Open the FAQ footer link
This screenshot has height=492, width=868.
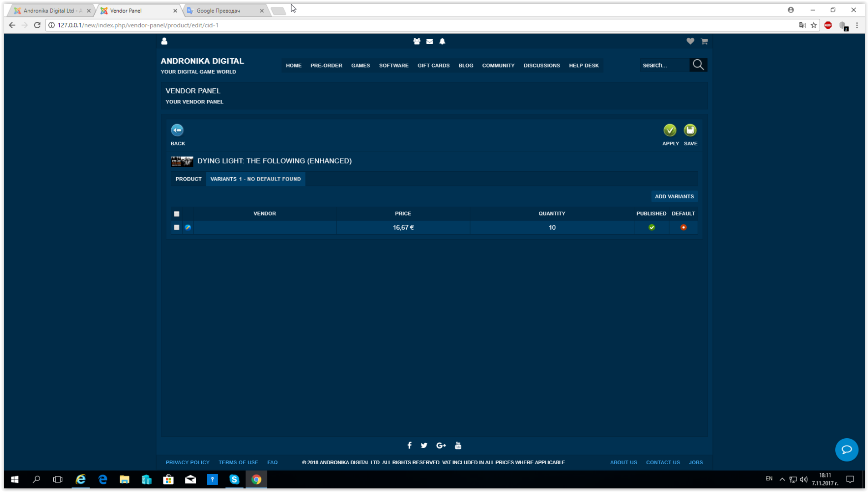click(272, 462)
